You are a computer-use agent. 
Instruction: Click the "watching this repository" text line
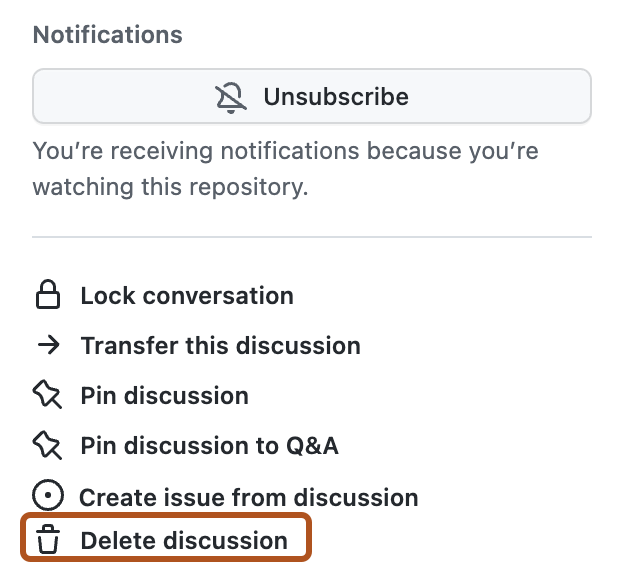click(x=170, y=188)
